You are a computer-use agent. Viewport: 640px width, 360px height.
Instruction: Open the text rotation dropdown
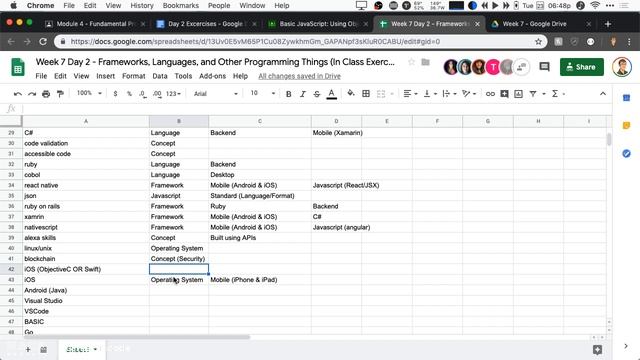pos(469,94)
